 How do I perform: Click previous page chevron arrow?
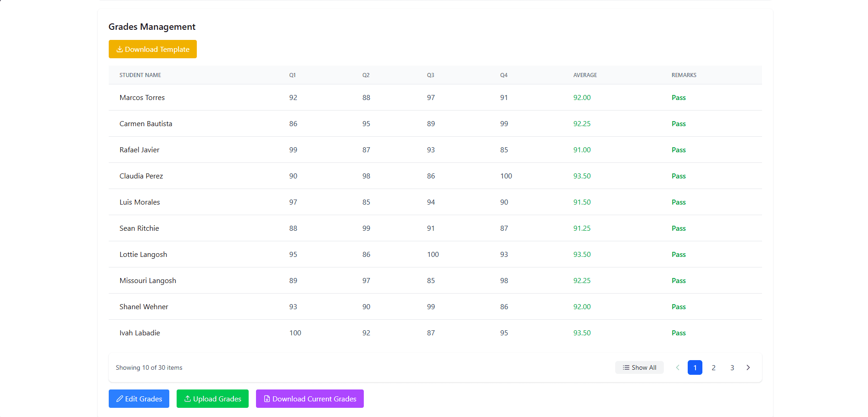(678, 367)
